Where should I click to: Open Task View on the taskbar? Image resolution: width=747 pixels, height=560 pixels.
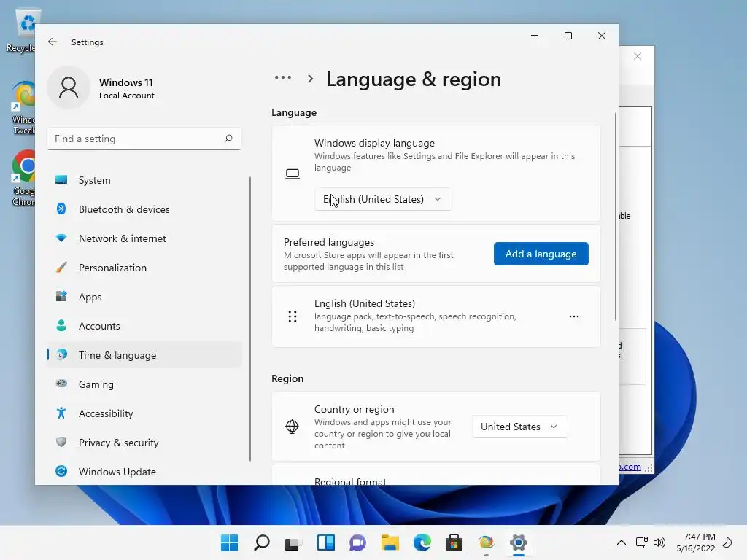[292, 542]
